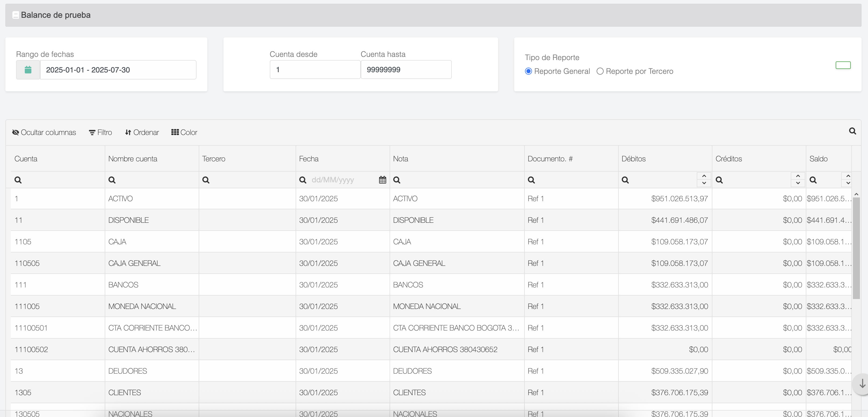Click the Cuenta hasta input field
The width and height of the screenshot is (868, 417).
click(406, 70)
